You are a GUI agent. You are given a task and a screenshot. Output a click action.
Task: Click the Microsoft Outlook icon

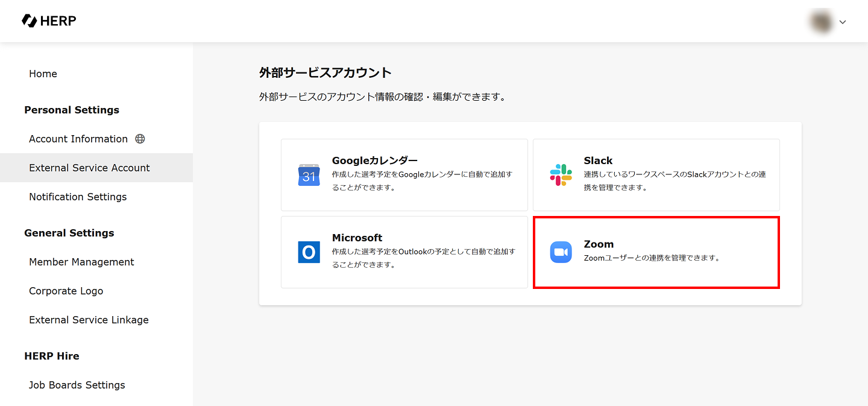309,252
